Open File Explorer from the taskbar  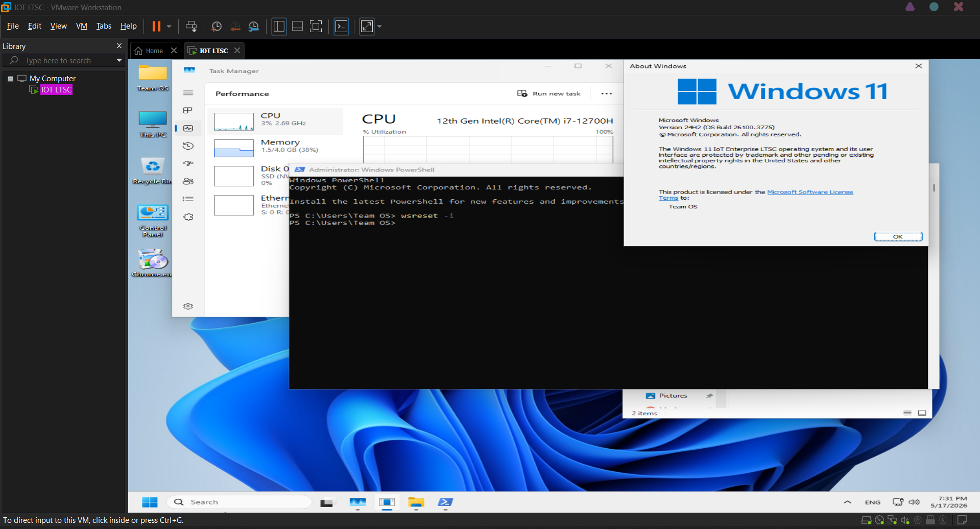[x=416, y=502]
